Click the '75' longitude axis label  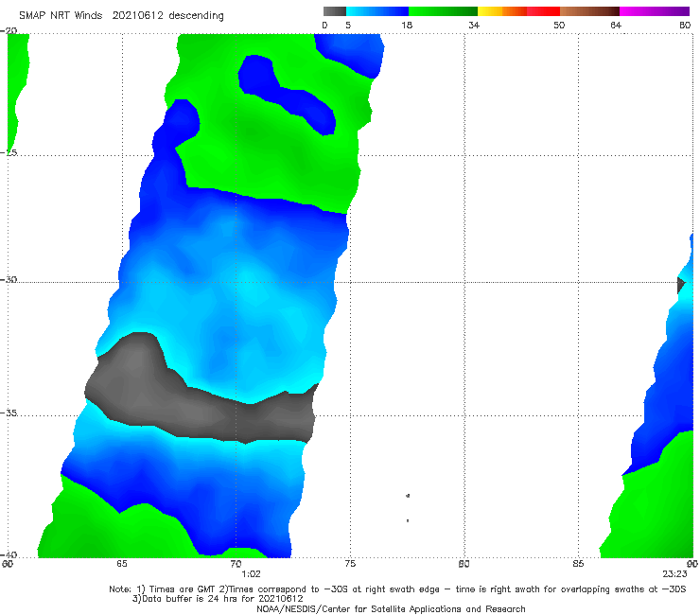(x=350, y=564)
